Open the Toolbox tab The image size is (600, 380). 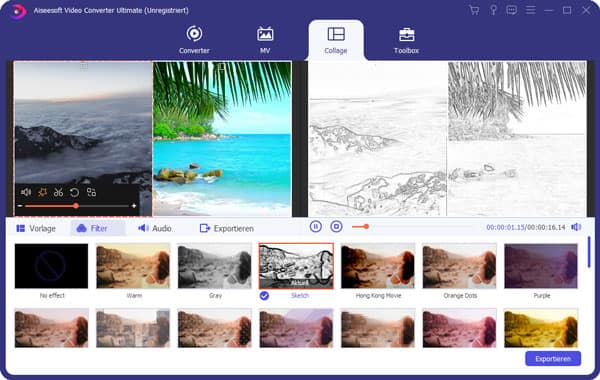tap(406, 40)
